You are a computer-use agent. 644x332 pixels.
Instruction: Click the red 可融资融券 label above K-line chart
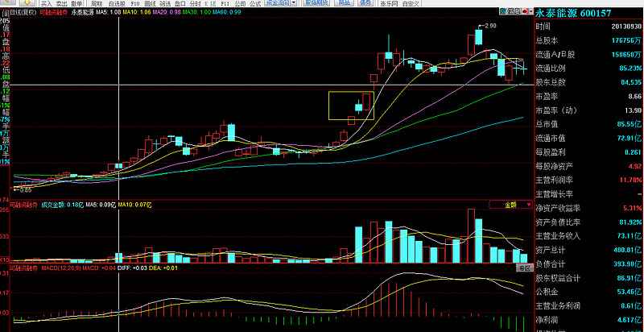53,12
